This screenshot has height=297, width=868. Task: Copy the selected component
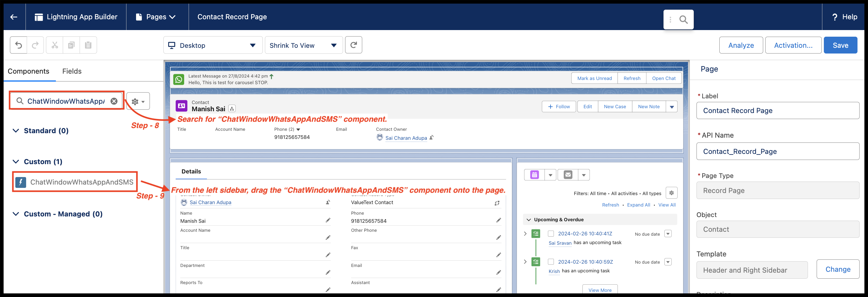click(71, 45)
